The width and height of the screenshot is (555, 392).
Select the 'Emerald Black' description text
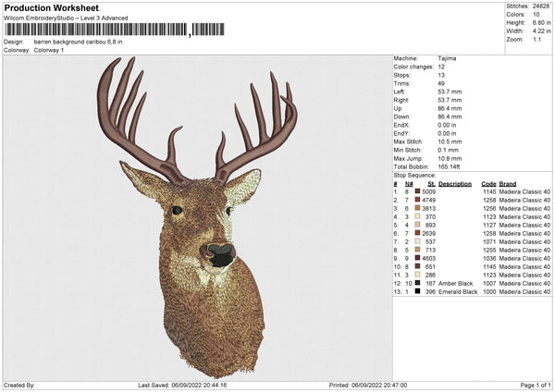458,292
